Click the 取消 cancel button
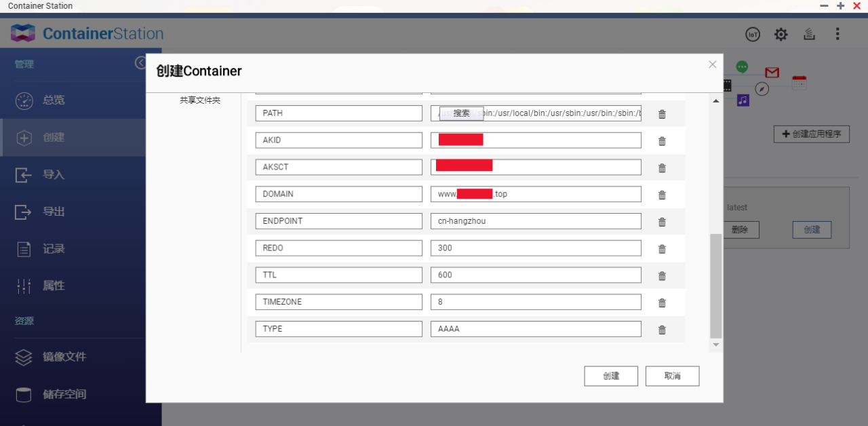This screenshot has width=868, height=426. click(x=672, y=376)
